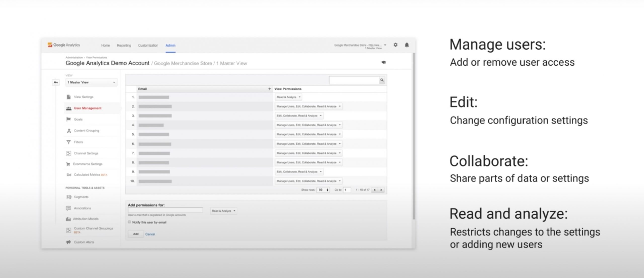Click the vertical scrollbar of the Analytics page
This screenshot has width=644, height=278.
coord(414,136)
